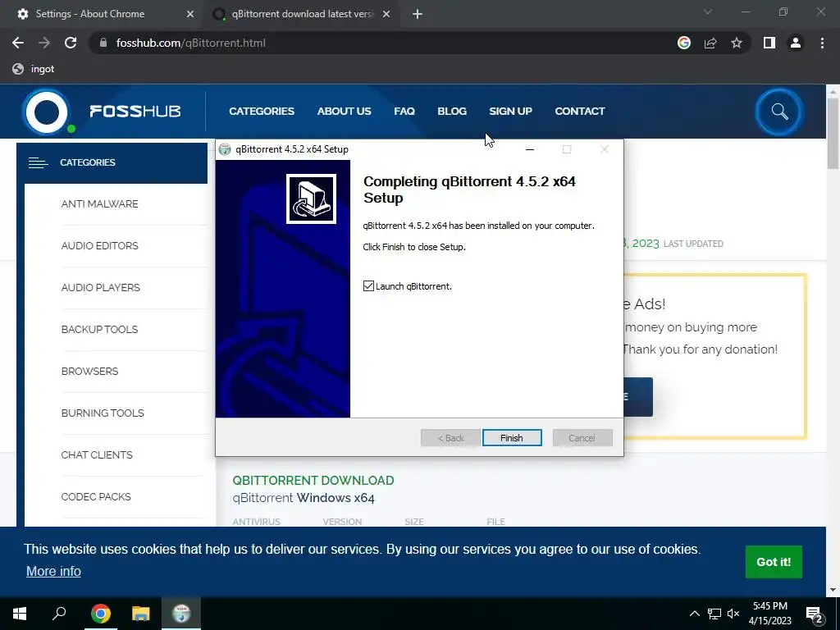Open the Chrome side panel icon
Image resolution: width=840 pixels, height=630 pixels.
(x=769, y=43)
